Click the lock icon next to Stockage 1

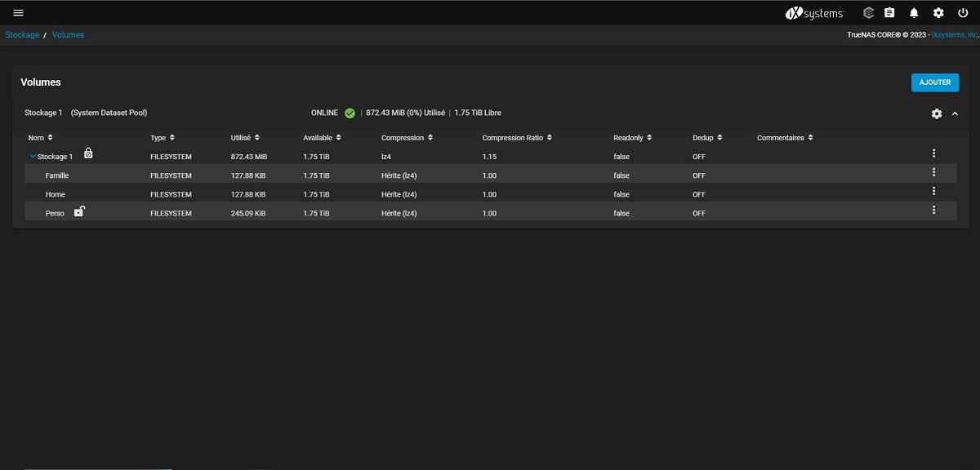(x=88, y=154)
